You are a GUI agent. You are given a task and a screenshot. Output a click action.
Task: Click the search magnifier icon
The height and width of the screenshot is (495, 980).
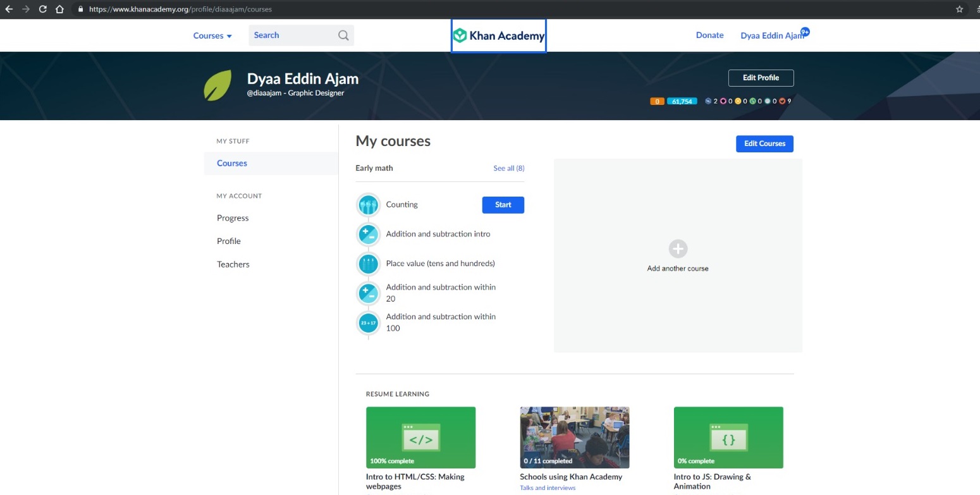pyautogui.click(x=343, y=35)
